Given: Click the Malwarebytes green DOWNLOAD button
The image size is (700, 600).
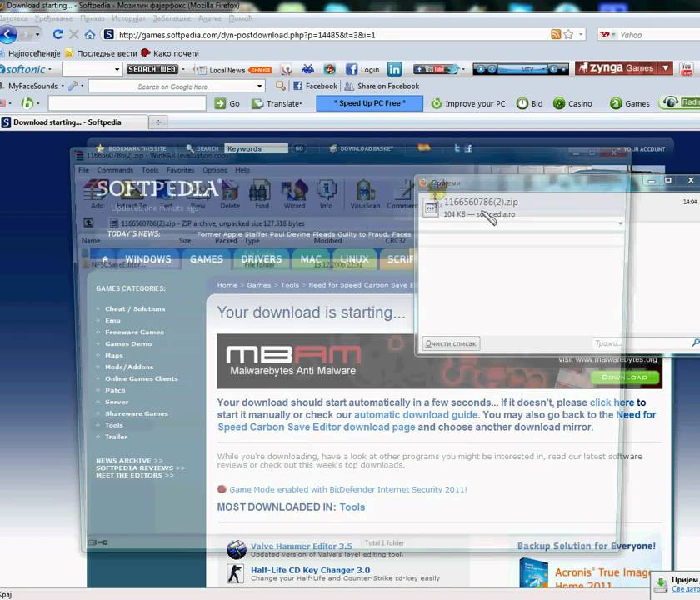Looking at the screenshot, I should click(x=625, y=377).
